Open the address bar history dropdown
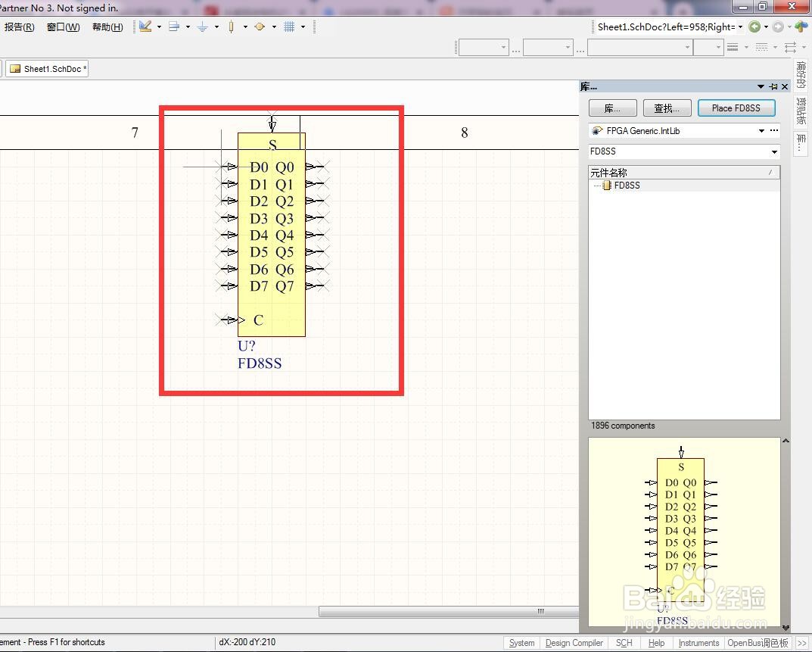Viewport: 812px width, 652px height. pos(741,27)
